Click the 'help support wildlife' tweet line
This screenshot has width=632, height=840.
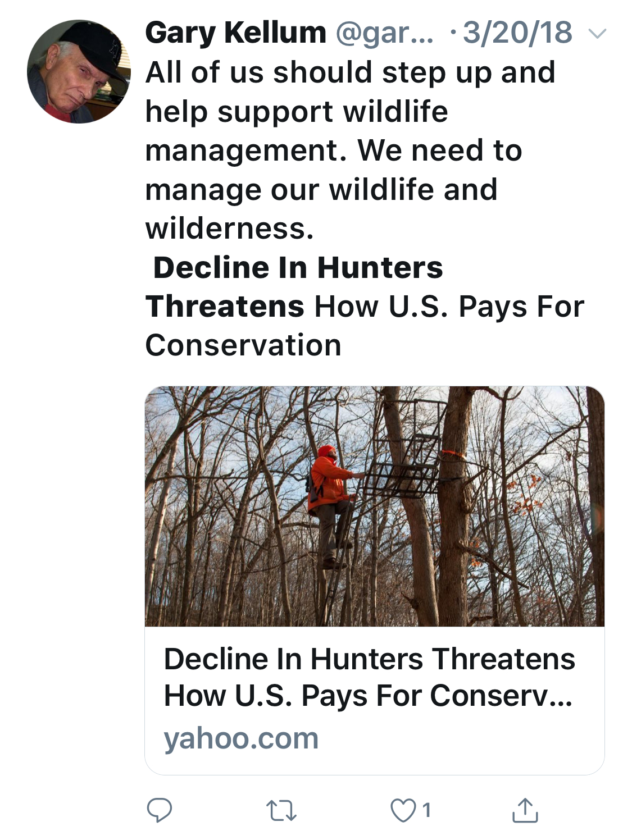pos(296,111)
